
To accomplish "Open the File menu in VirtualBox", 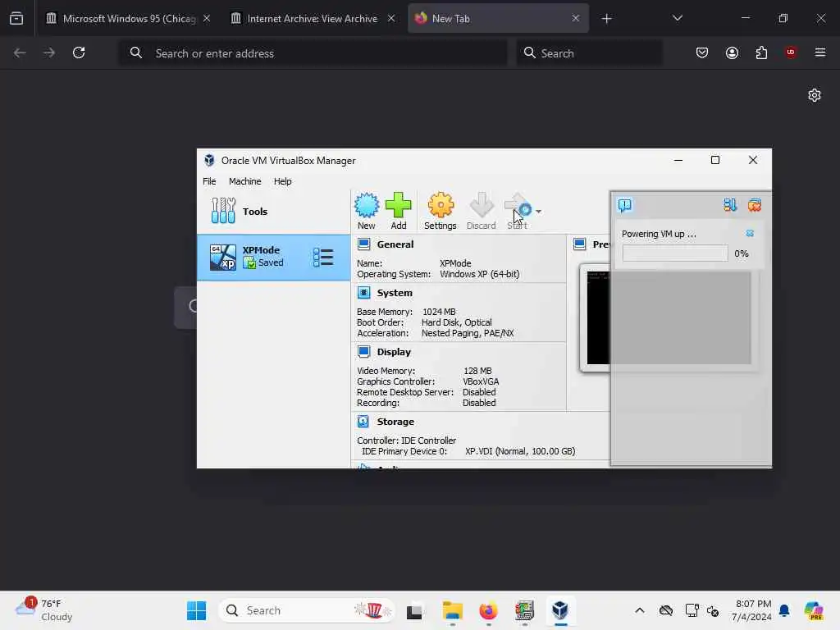I will [209, 181].
